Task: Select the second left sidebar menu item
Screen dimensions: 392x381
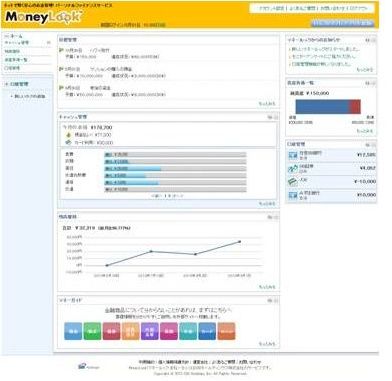Action: pyautogui.click(x=17, y=43)
